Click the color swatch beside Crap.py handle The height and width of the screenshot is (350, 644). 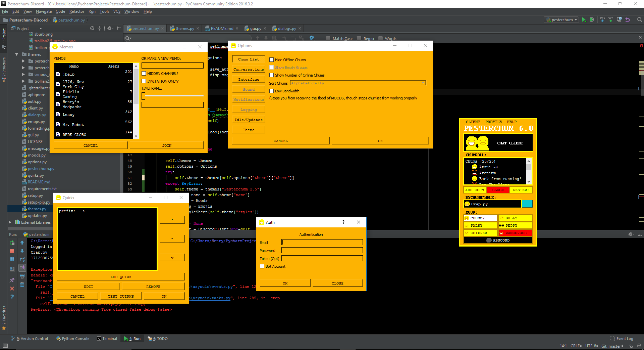coord(527,204)
